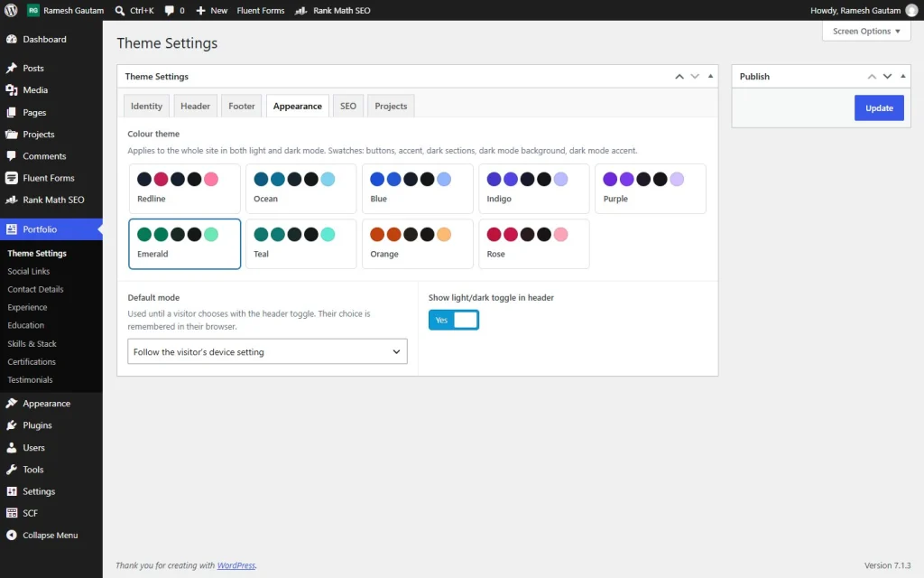Click the Update button
Image resolution: width=924 pixels, height=578 pixels.
click(x=879, y=108)
